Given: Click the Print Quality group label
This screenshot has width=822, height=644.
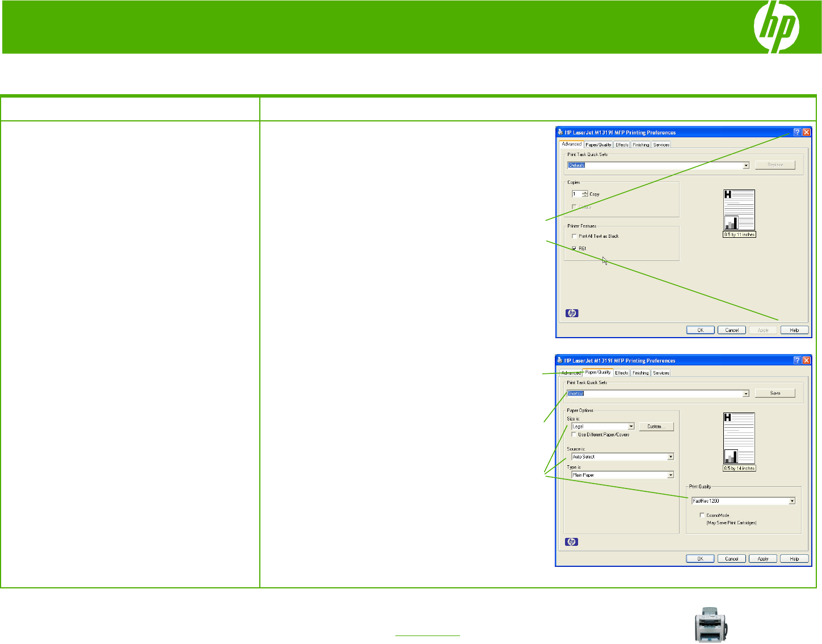Looking at the screenshot, I should coord(700,486).
